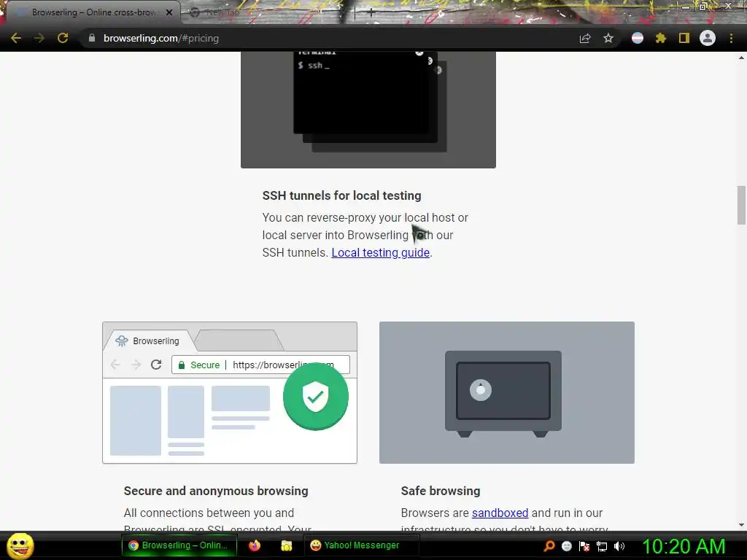Launch Firefox from the taskbar
This screenshot has height=560, width=747.
tap(255, 545)
